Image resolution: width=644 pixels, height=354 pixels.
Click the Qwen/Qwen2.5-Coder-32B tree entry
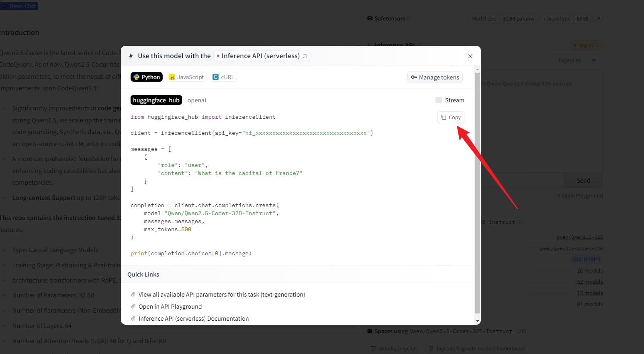[571, 249]
